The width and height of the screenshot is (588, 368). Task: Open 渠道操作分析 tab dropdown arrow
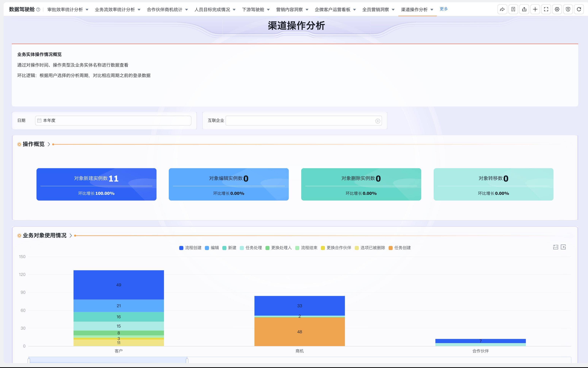432,10
